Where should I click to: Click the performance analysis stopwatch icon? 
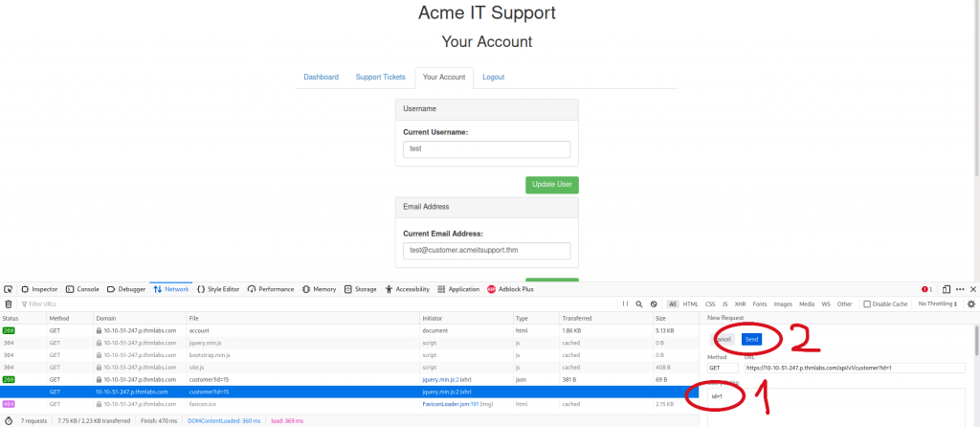[x=9, y=420]
